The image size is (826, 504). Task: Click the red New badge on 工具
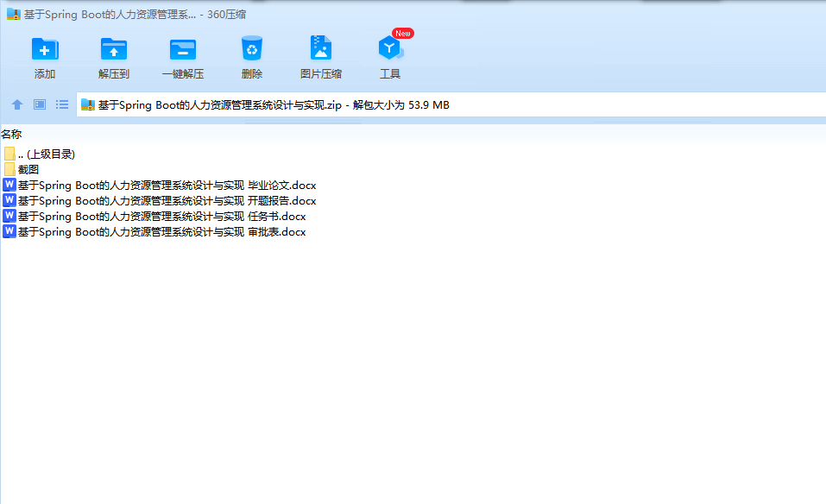403,33
